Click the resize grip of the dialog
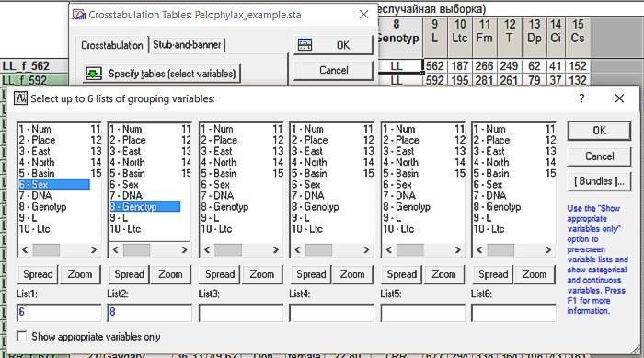The width and height of the screenshot is (644, 358). 636,349
